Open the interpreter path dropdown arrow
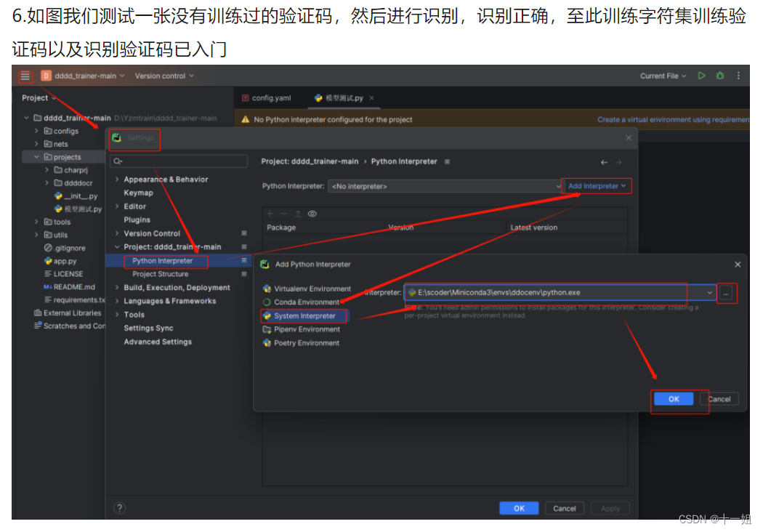The width and height of the screenshot is (763, 532). (x=709, y=292)
